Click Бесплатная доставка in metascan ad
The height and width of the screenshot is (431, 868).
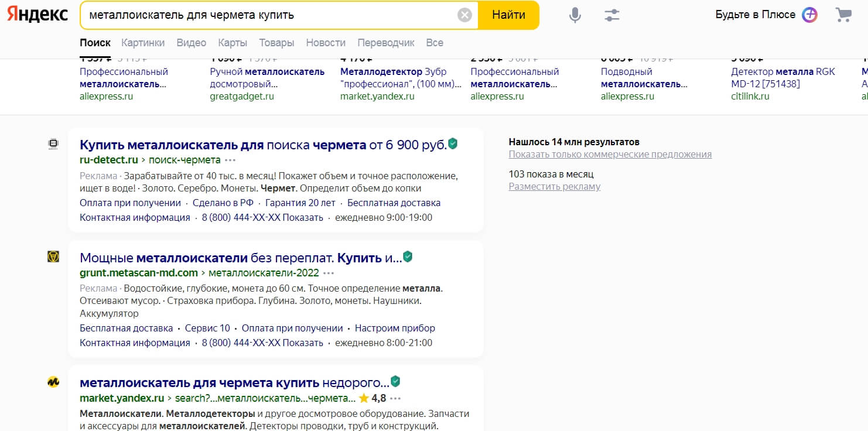point(127,329)
